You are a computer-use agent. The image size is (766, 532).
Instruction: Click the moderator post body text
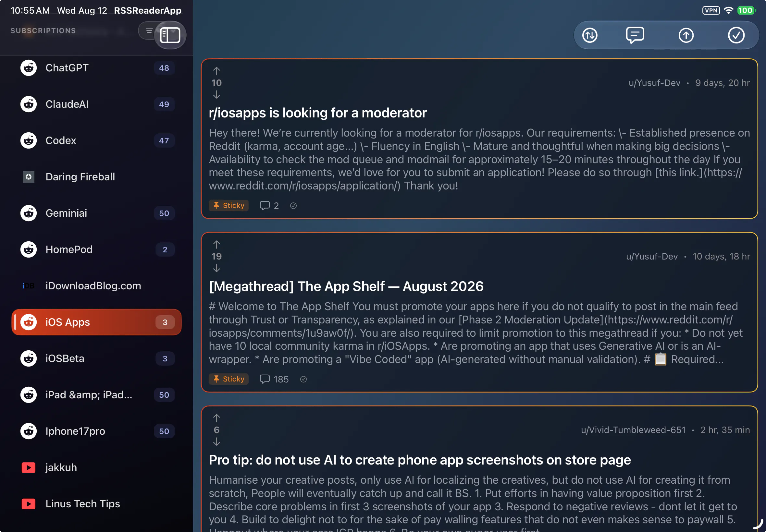coord(479,159)
